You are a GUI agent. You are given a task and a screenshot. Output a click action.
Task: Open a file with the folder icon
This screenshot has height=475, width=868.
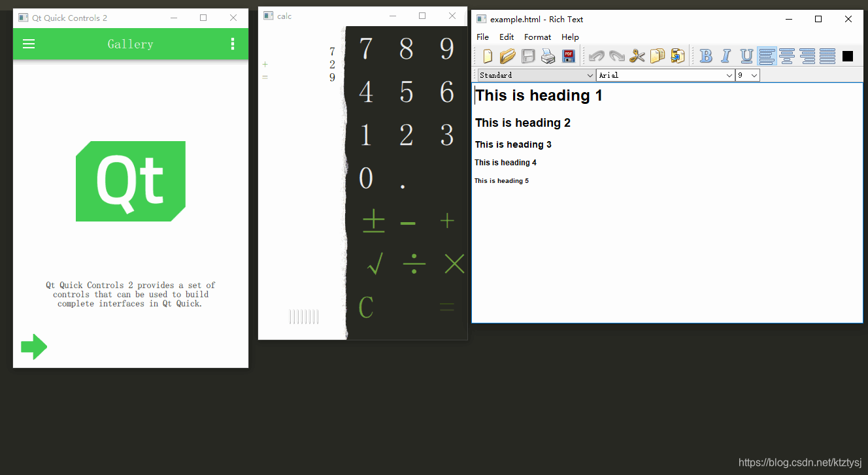(508, 56)
